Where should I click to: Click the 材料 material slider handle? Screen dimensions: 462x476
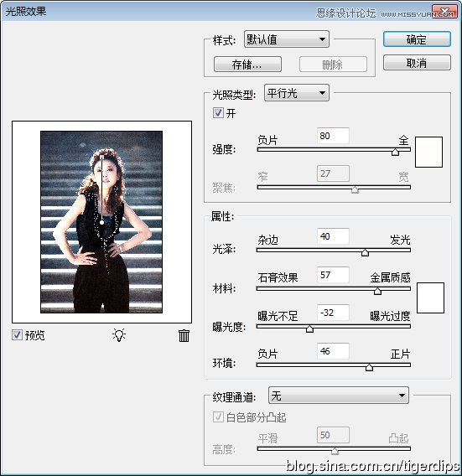coord(377,291)
